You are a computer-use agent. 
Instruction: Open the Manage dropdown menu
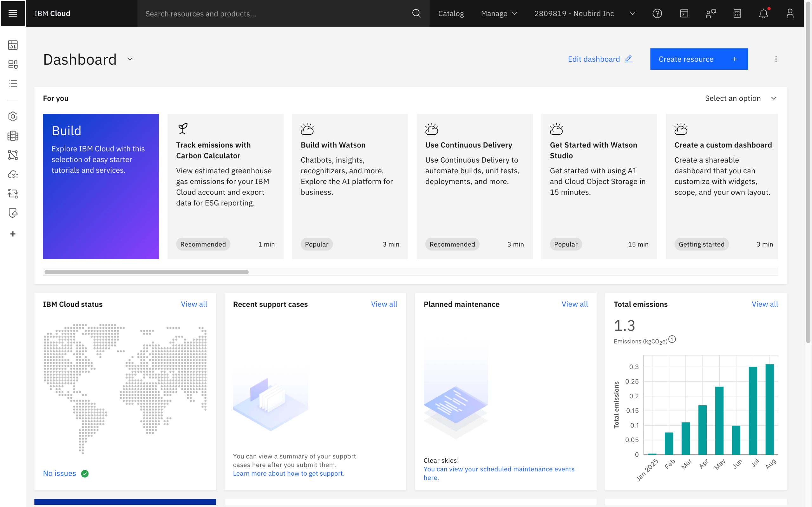click(499, 13)
